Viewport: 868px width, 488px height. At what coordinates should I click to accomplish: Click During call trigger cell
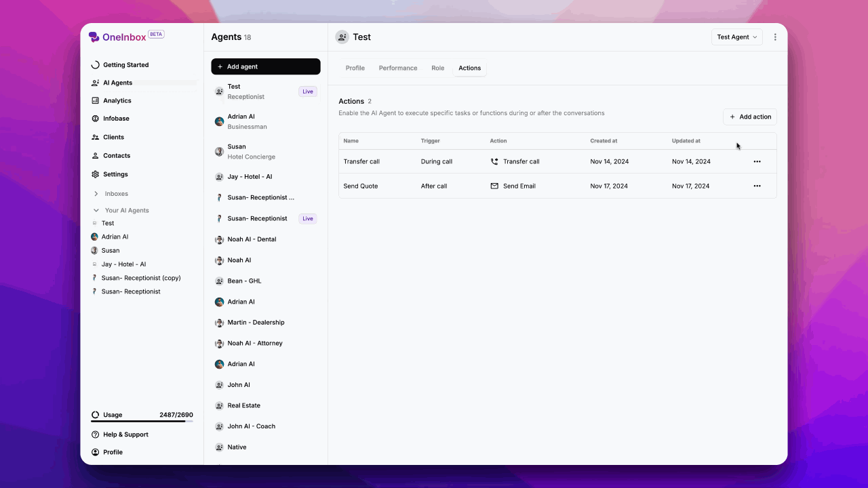[437, 161]
